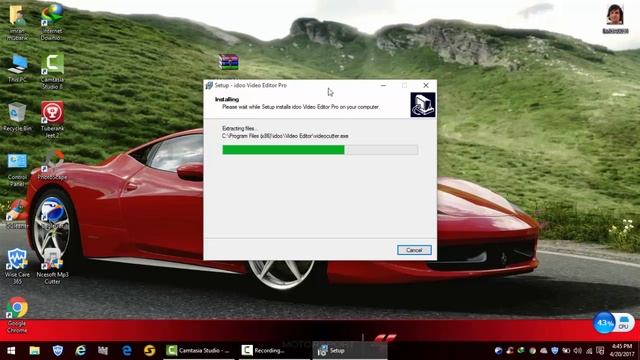This screenshot has height=360, width=640.
Task: Open the network icon in the system tray
Action: point(589,350)
